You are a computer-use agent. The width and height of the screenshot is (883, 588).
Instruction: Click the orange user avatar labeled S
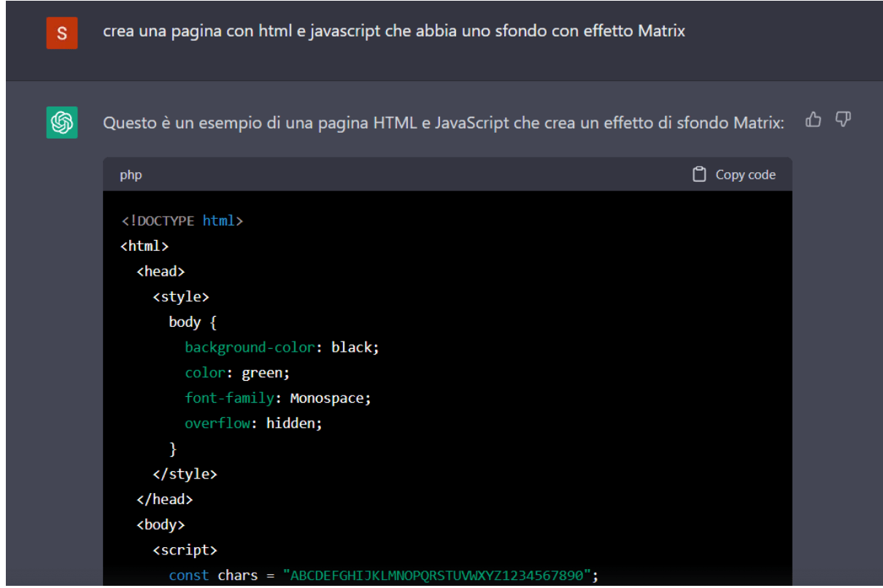[x=62, y=33]
